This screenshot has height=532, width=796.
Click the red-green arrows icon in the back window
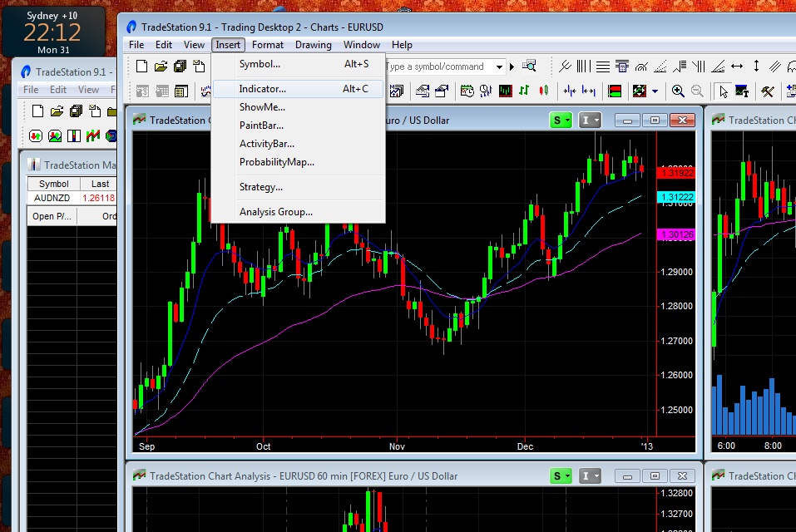click(x=36, y=136)
